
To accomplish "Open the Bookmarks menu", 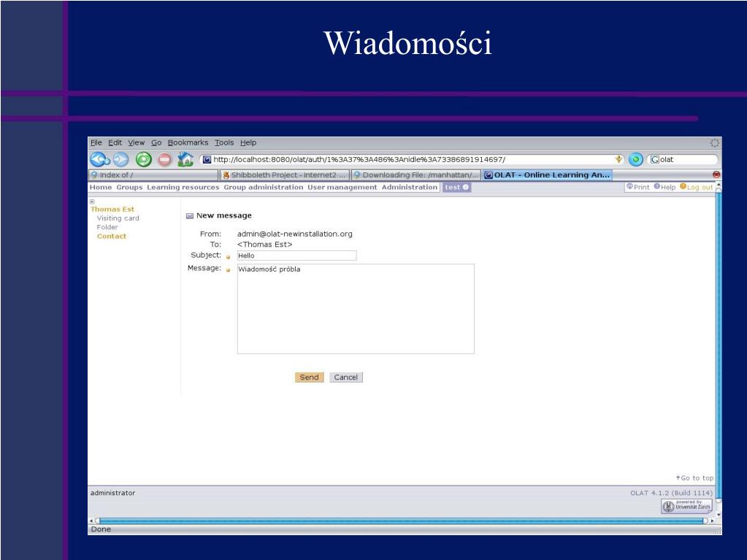I will coord(188,142).
